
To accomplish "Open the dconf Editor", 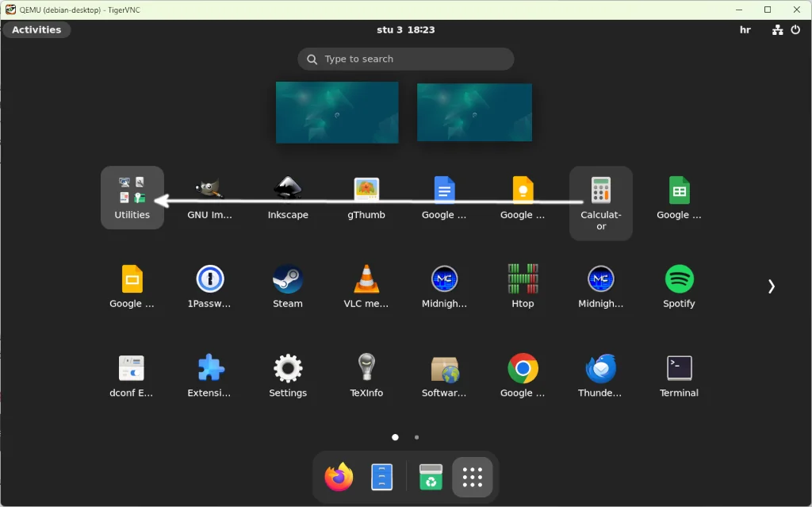I will [132, 367].
